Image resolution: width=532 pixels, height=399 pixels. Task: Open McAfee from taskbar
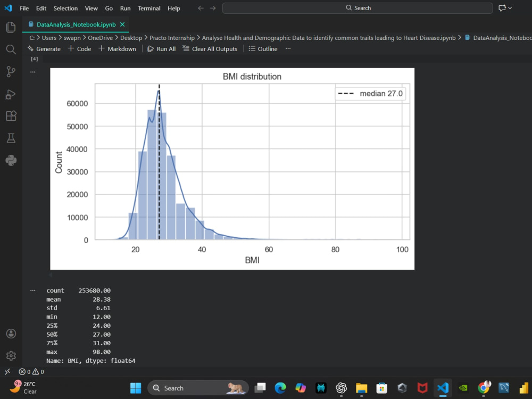pyautogui.click(x=423, y=388)
